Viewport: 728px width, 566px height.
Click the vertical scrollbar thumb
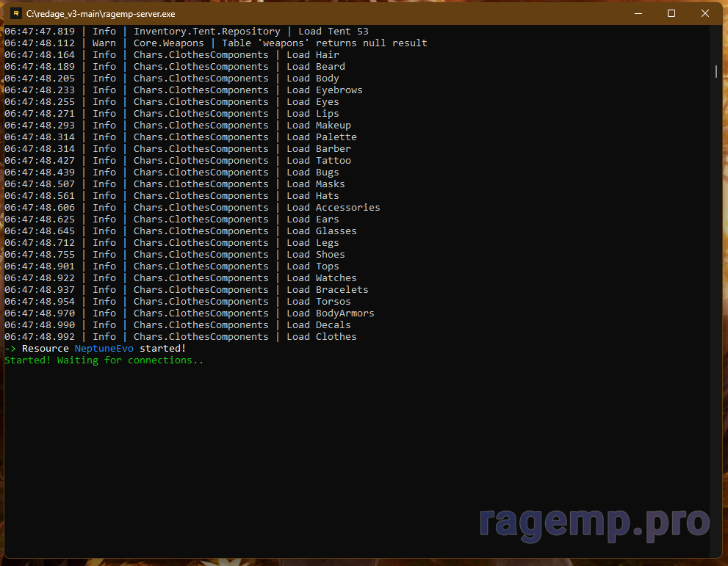[x=716, y=71]
